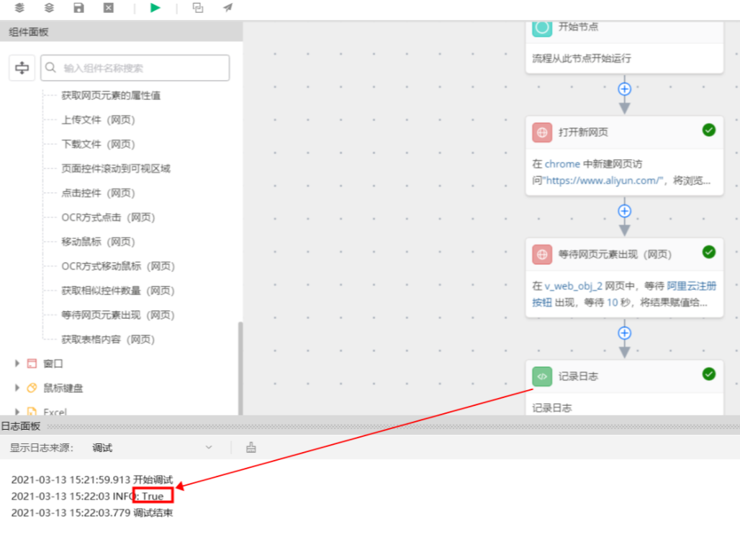Click the 等待网页元素出现 node globe icon
740x560 pixels.
(x=542, y=254)
